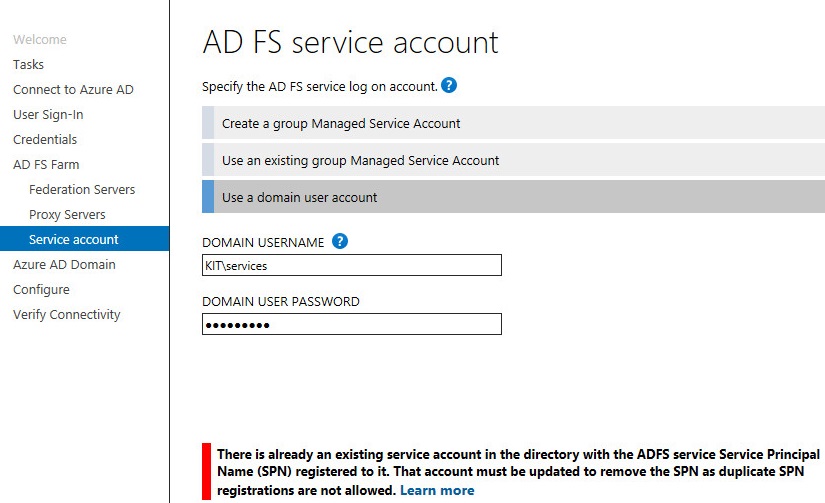Viewport: 825px width, 503px height.
Task: Select Use a domain user account option
Action: pos(514,197)
